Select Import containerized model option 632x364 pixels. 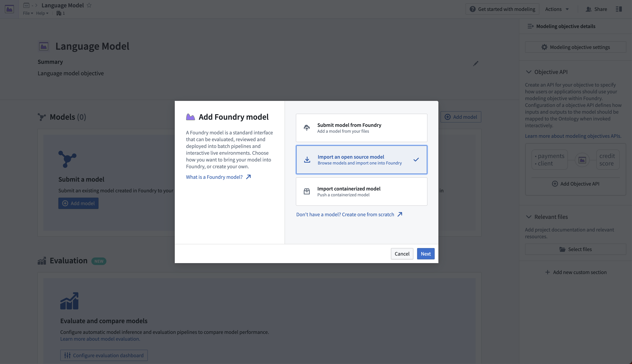tap(362, 191)
